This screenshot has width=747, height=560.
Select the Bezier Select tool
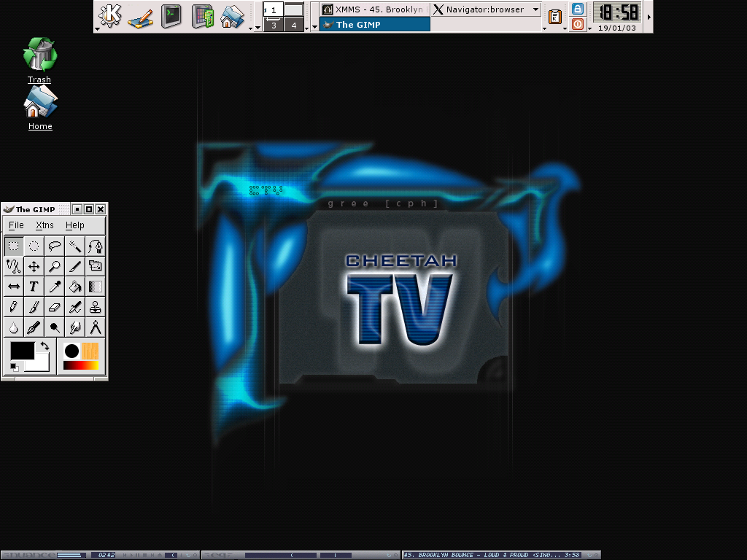pos(96,246)
